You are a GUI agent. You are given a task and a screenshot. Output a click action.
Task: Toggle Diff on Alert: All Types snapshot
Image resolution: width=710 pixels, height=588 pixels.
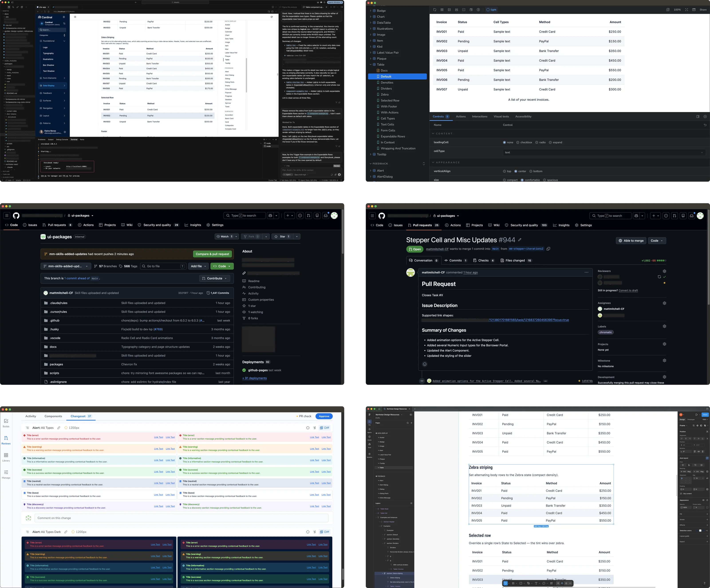coord(324,428)
